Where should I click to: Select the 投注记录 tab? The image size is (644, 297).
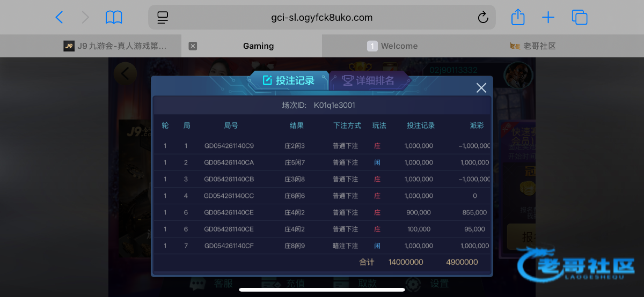point(289,81)
